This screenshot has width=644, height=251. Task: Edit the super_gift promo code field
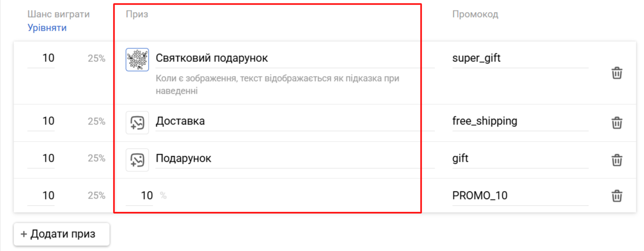[x=520, y=58]
